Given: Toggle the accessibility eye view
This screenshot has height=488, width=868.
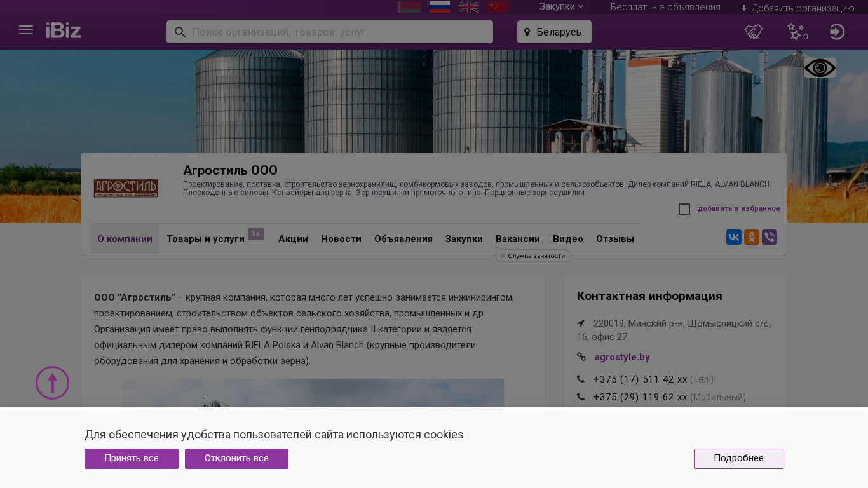Looking at the screenshot, I should [x=820, y=68].
